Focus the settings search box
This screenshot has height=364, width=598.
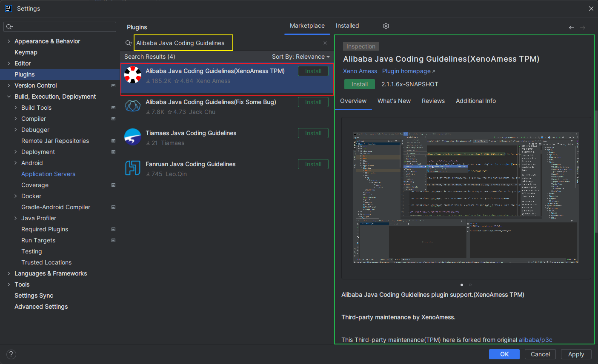tap(60, 27)
